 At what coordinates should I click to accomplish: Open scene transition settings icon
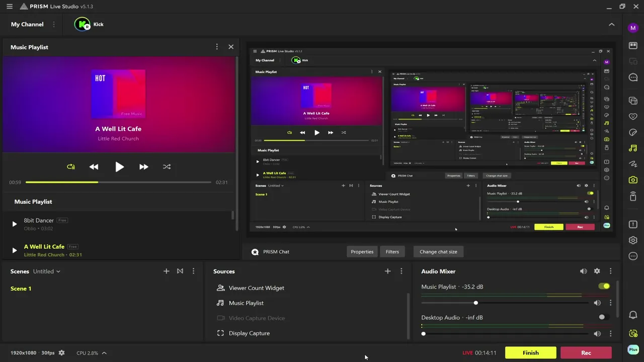tap(180, 271)
